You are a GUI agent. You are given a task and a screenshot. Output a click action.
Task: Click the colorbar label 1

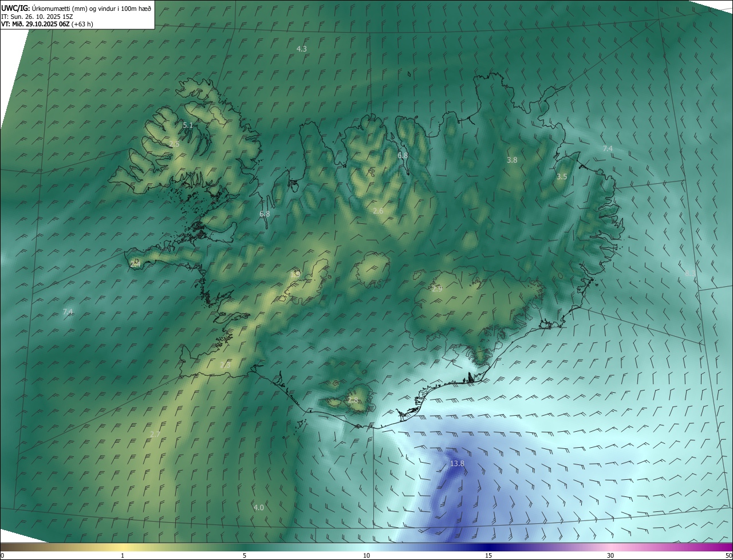pos(123,555)
